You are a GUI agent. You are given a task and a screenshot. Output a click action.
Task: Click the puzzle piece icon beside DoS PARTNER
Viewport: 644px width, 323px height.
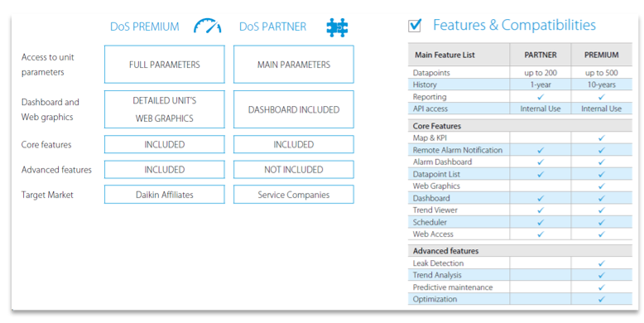[x=337, y=27]
